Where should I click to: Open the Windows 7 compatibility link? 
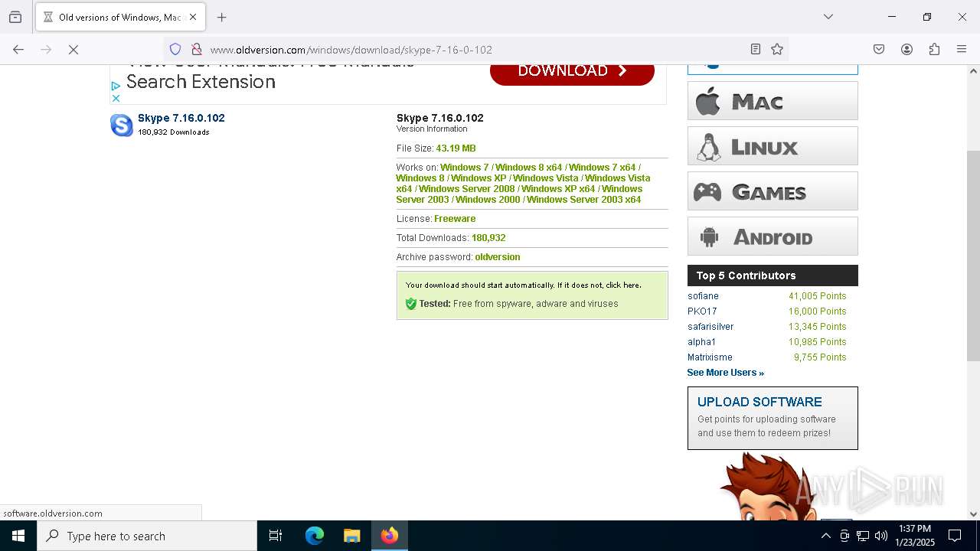[x=464, y=168]
